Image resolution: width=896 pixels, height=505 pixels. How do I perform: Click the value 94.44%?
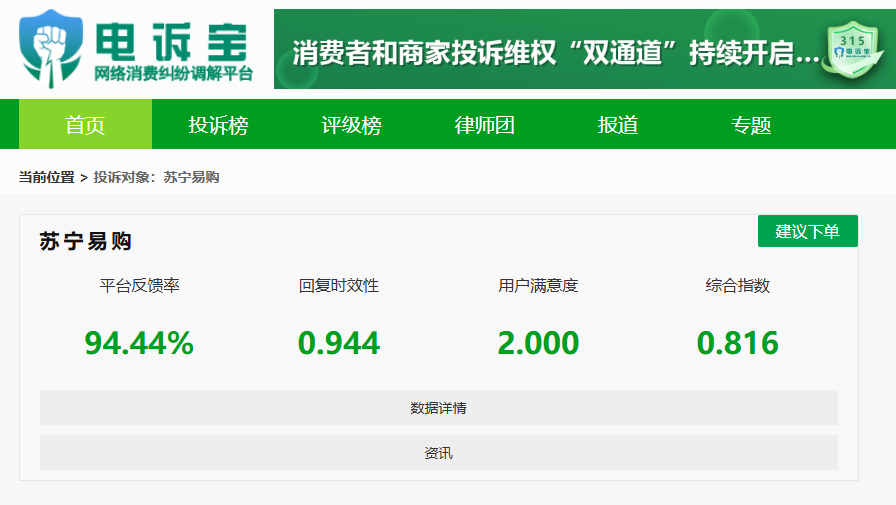[x=139, y=343]
